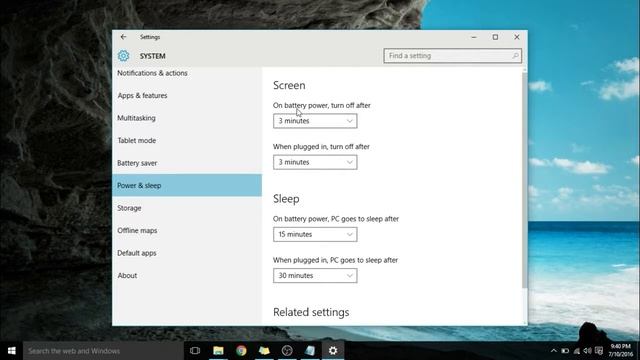The width and height of the screenshot is (640, 360).
Task: Click the battery tray icon
Action: click(565, 351)
